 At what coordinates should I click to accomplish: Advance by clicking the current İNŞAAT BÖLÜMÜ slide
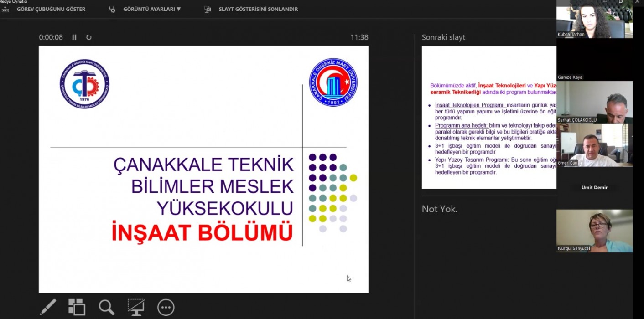tap(203, 169)
